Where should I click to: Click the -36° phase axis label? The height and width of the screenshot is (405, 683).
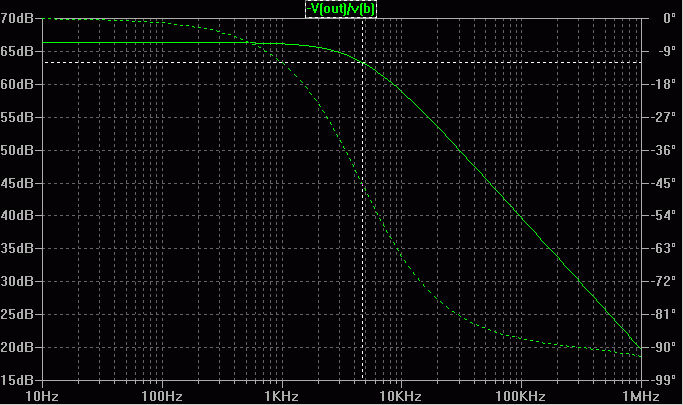pos(664,150)
